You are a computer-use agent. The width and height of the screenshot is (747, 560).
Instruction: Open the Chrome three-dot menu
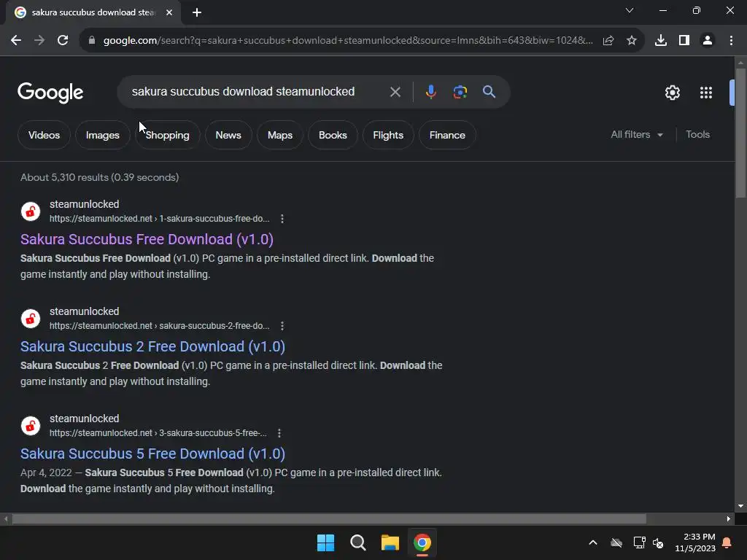[731, 41]
